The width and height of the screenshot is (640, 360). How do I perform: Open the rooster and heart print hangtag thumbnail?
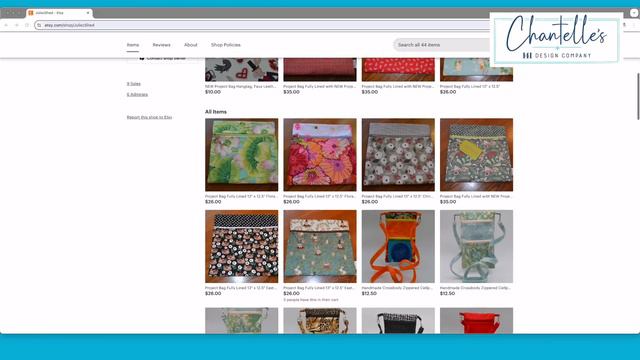(242, 69)
